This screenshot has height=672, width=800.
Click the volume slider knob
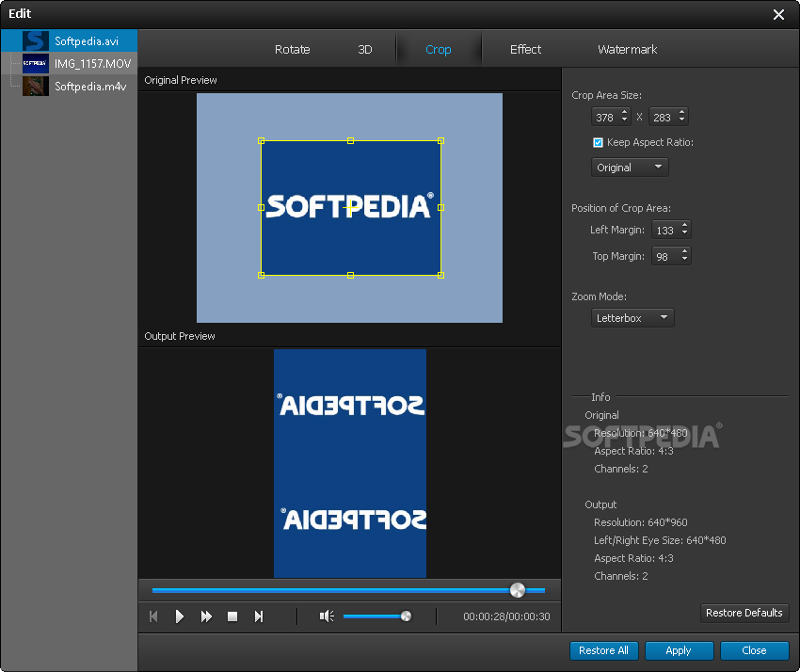[407, 616]
